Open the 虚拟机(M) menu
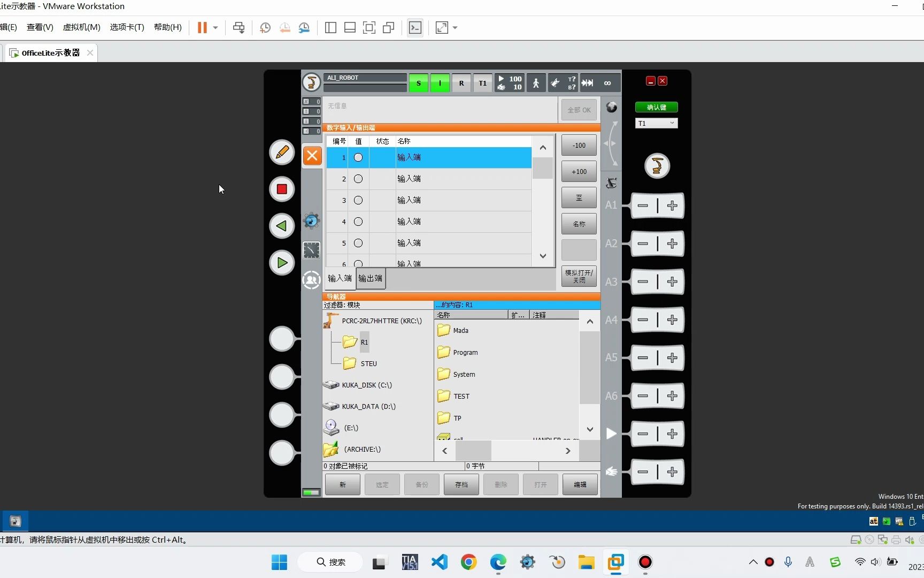Viewport: 924px width, 578px height. 81,27
